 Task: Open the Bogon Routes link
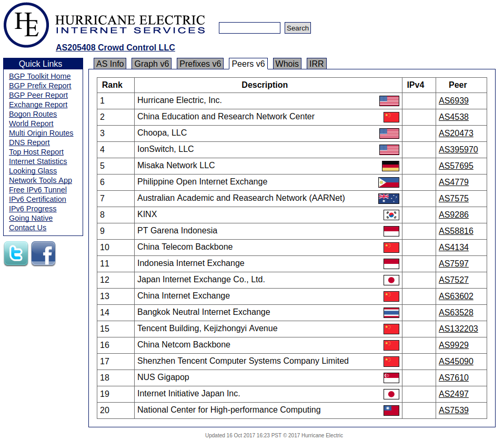click(x=33, y=115)
